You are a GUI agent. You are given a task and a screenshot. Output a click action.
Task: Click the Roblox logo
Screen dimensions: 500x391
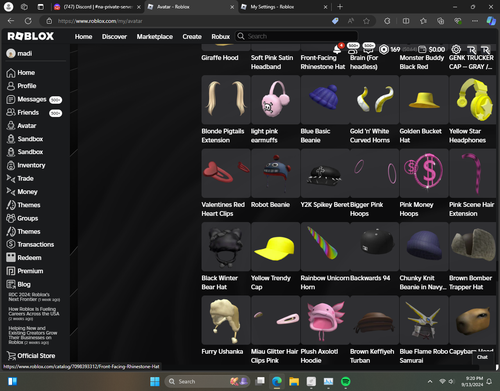30,36
